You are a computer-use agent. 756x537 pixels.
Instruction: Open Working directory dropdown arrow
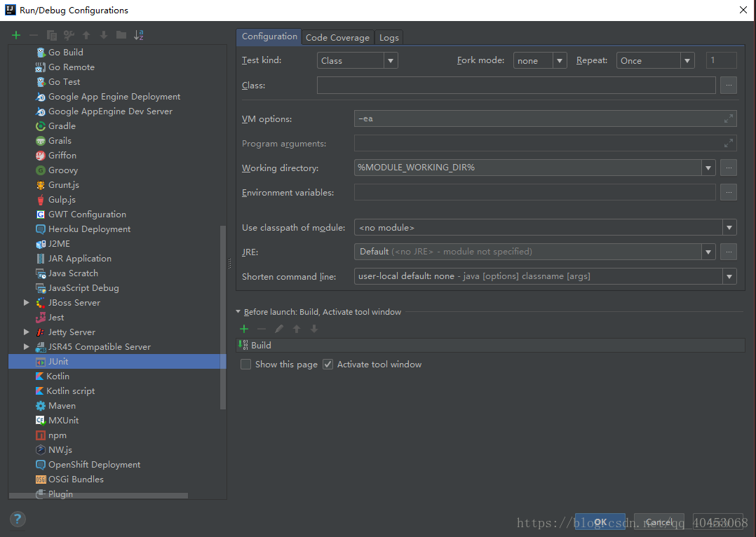708,168
